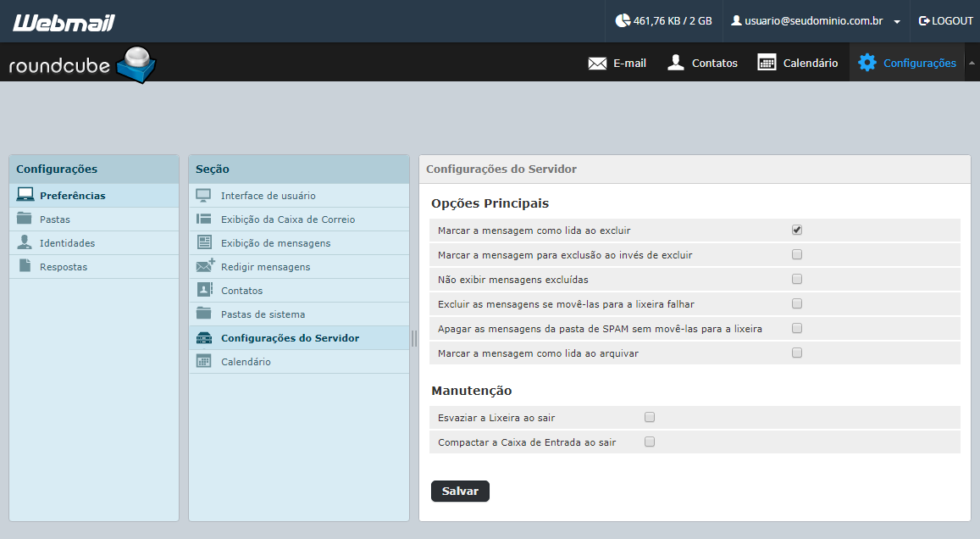Check Marcar a mensagem como lida ao arquivar
Viewport: 980px width, 539px height.
[x=797, y=353]
